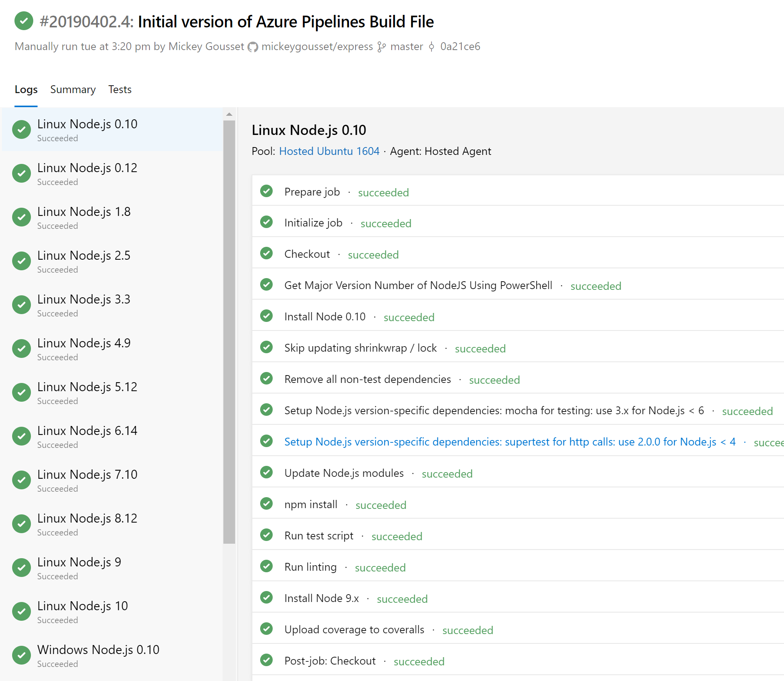Viewport: 784px width, 681px height.
Task: Click the scroll up arrow of jobs list
Action: [229, 114]
